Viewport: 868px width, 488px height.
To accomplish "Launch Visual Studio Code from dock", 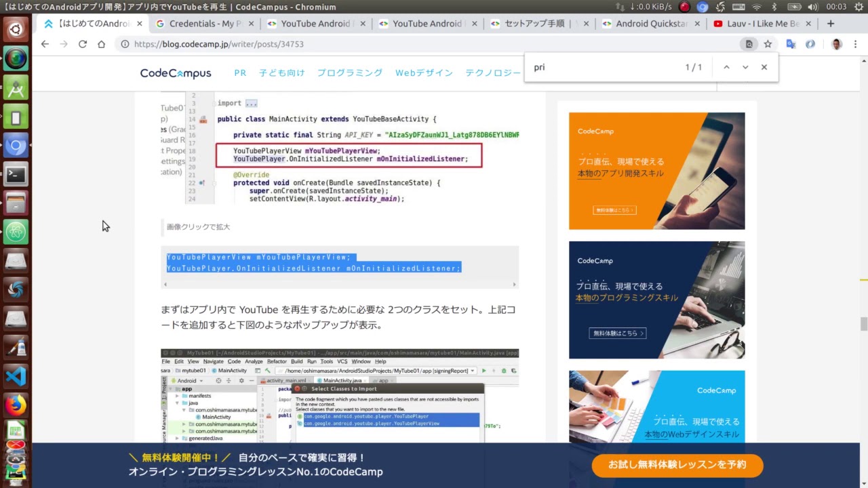I will coord(16,376).
